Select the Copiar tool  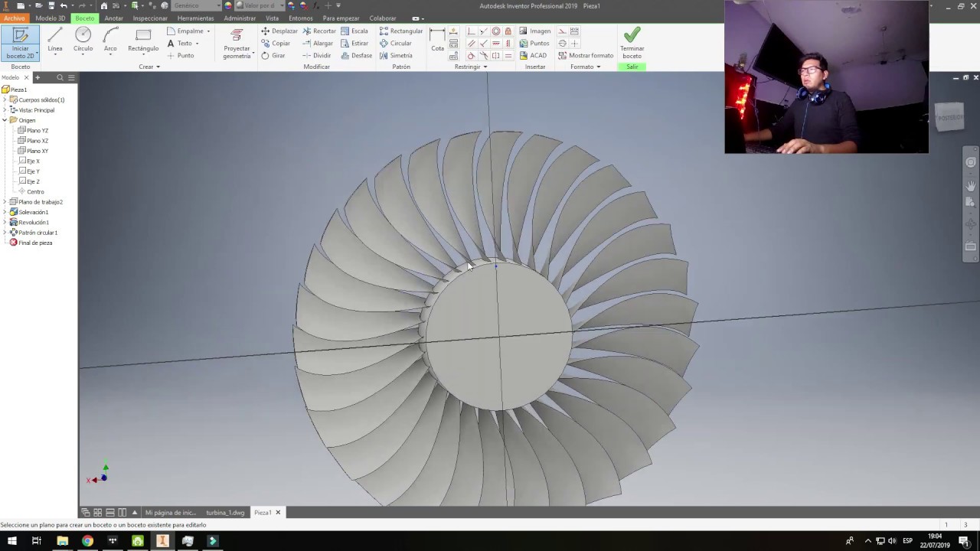276,44
